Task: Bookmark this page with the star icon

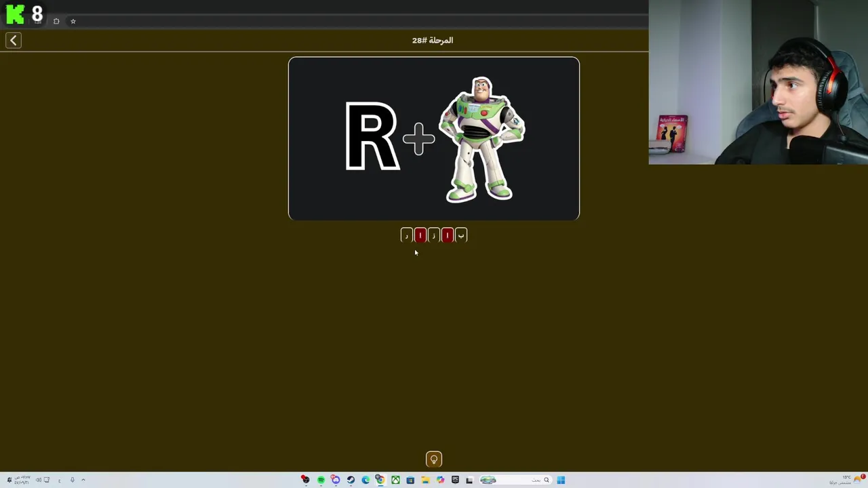Action: point(73,21)
